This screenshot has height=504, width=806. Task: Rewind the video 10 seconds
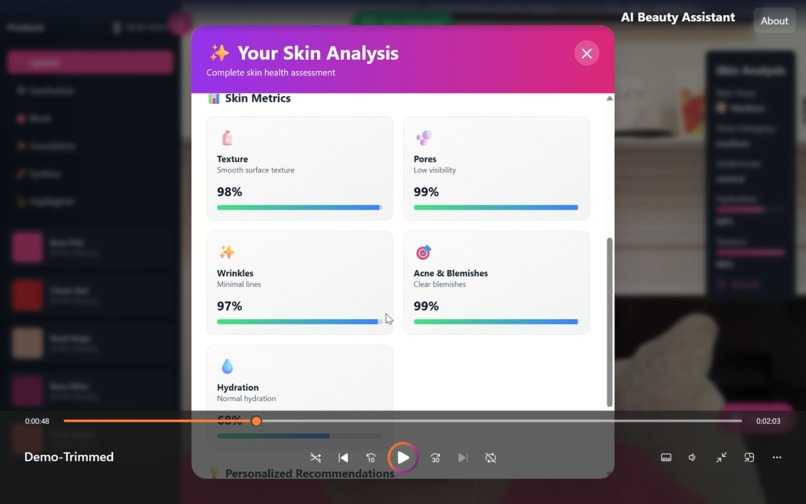(371, 458)
